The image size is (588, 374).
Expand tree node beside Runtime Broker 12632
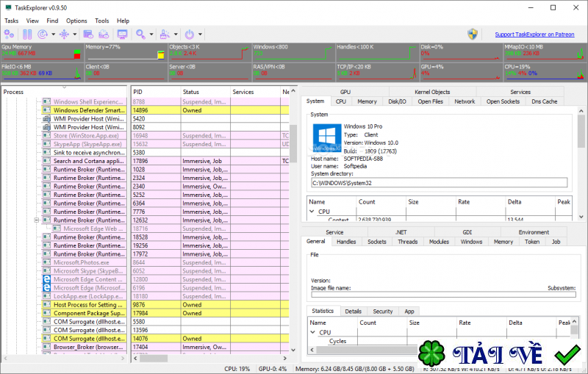tap(37, 220)
